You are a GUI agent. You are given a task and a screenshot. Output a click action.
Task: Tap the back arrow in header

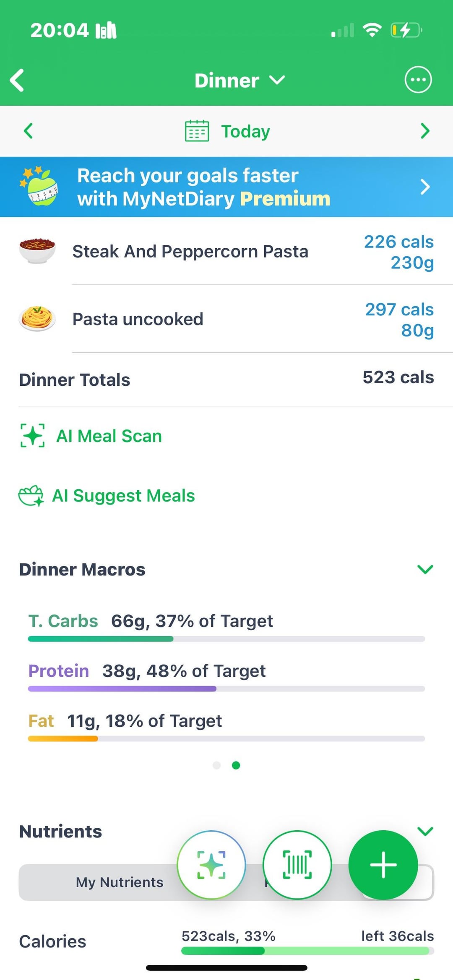[x=18, y=80]
